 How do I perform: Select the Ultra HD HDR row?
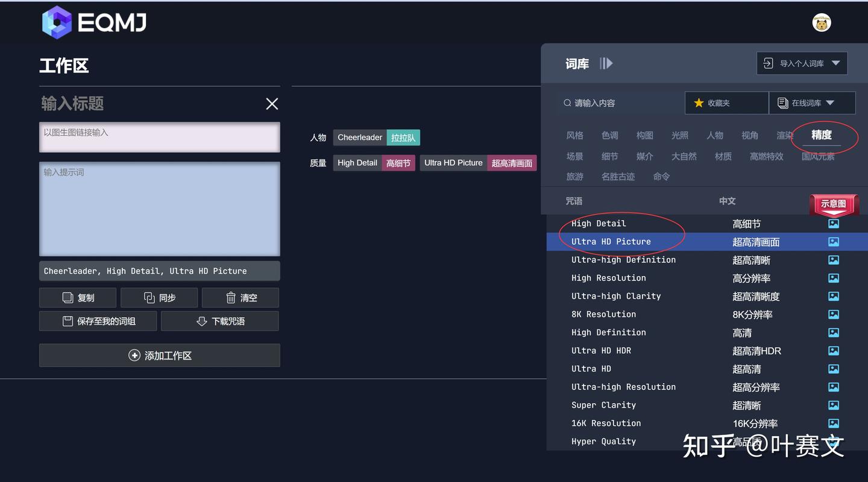pos(707,350)
